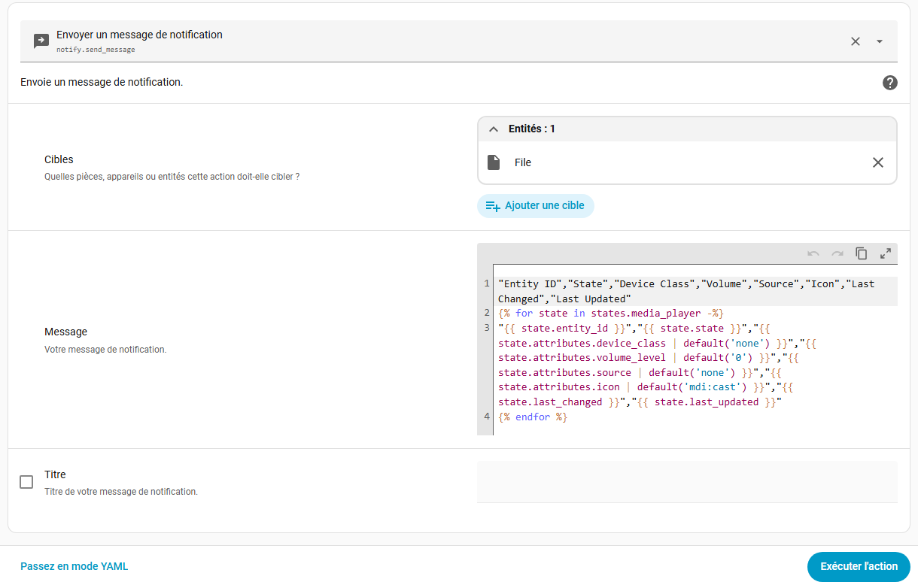
Task: Collapse the Entités : 1 target list
Action: click(x=494, y=129)
